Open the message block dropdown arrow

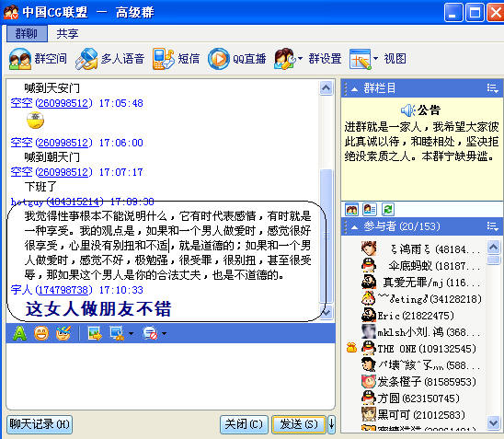(x=165, y=333)
